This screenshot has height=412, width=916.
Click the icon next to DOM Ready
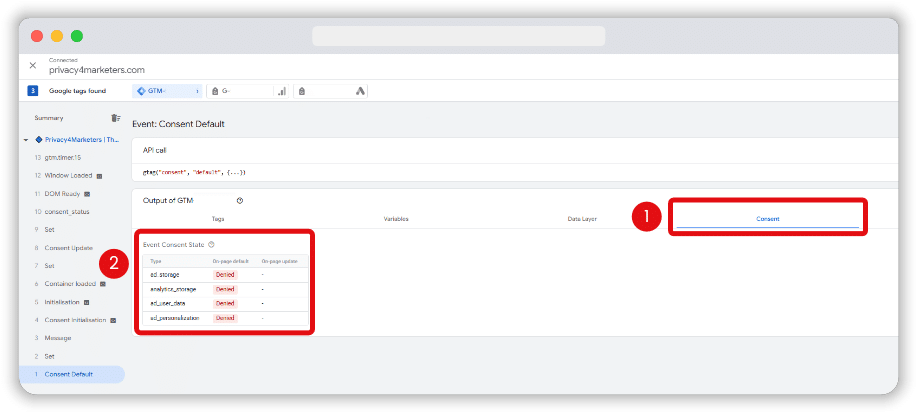click(87, 193)
